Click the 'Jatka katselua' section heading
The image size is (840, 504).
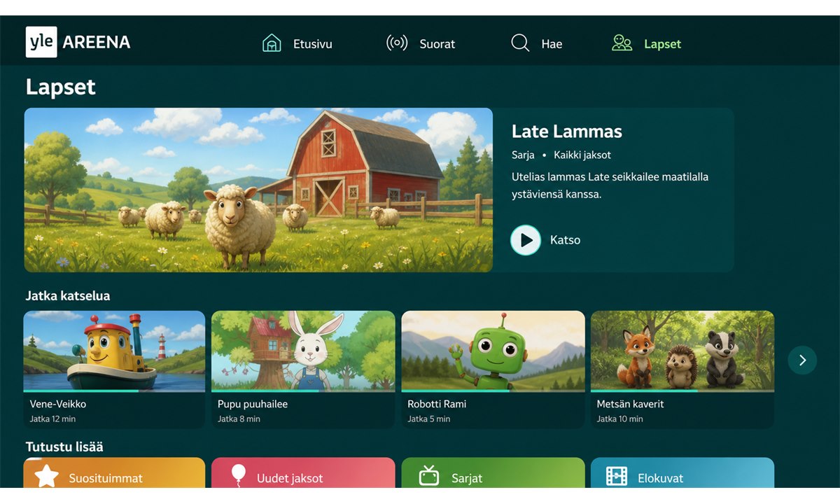point(68,296)
